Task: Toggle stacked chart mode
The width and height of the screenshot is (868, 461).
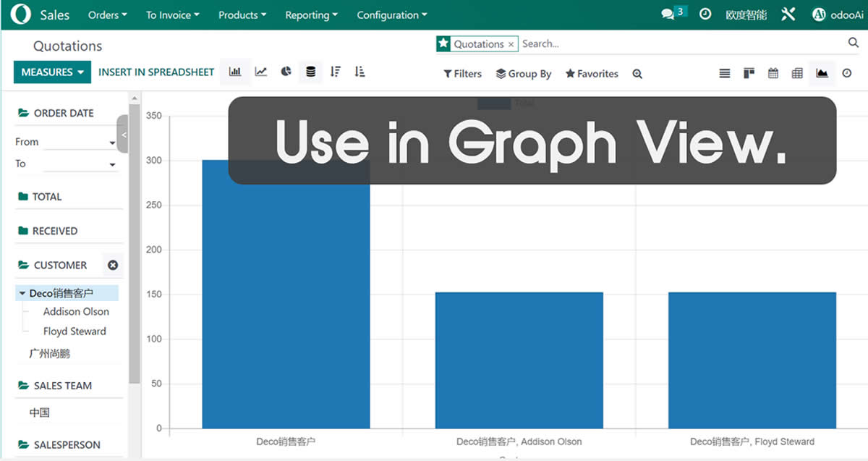Action: point(311,72)
